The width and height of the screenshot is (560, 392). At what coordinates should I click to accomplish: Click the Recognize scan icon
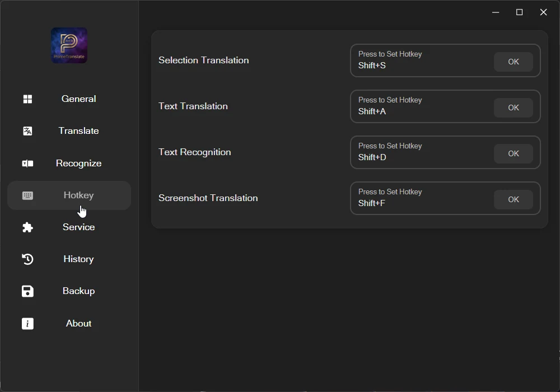tap(27, 164)
